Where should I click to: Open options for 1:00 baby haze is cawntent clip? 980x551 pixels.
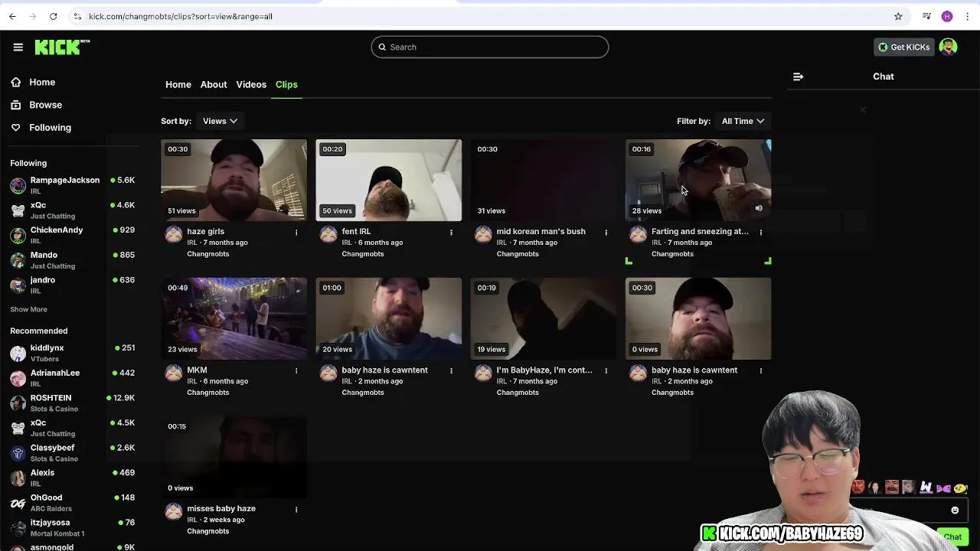point(451,370)
